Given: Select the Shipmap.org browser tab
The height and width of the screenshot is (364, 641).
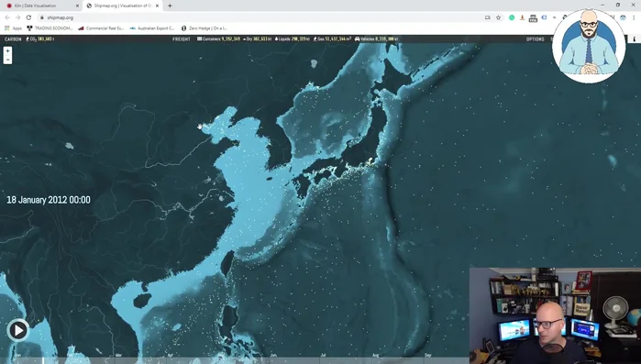Looking at the screenshot, I should [x=122, y=6].
